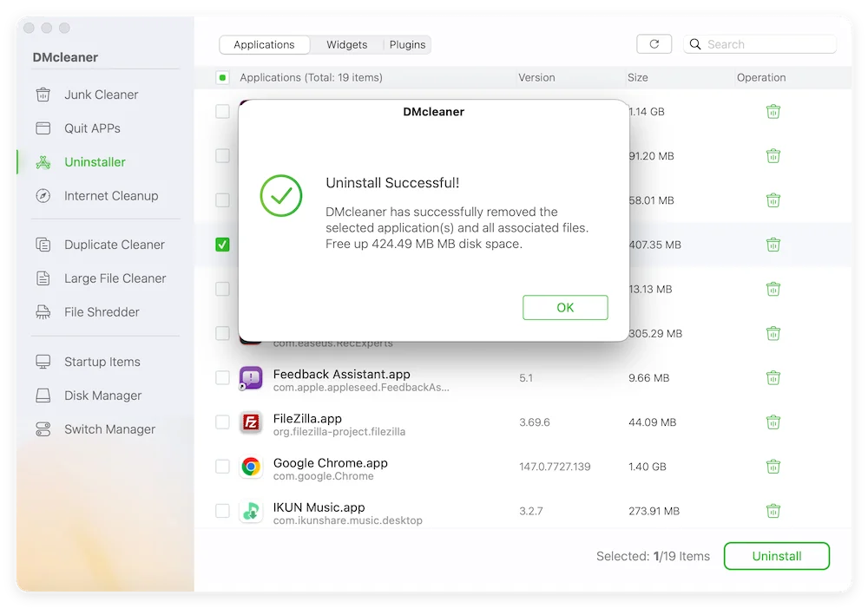The width and height of the screenshot is (868, 608).
Task: Click the Feedback Assistant app icon
Action: click(x=251, y=378)
